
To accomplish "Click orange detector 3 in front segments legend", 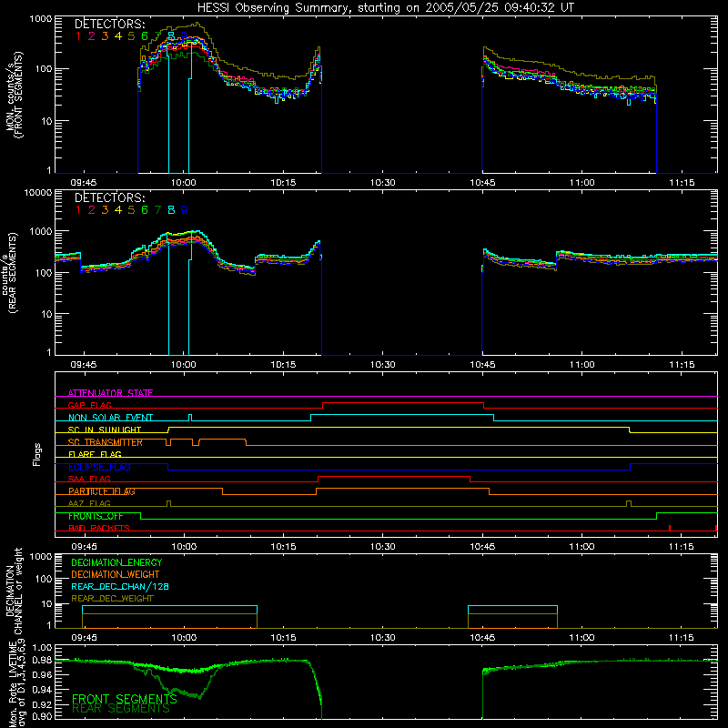I will point(105,35).
